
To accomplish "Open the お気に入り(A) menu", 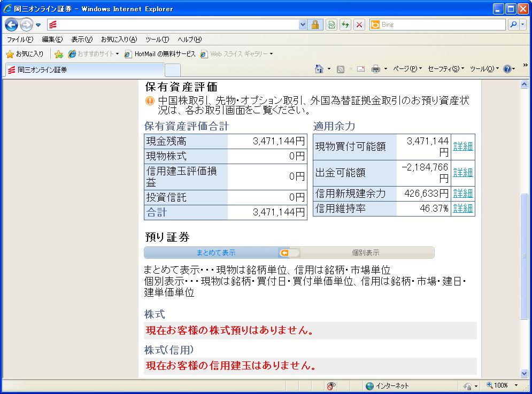I will pos(119,40).
